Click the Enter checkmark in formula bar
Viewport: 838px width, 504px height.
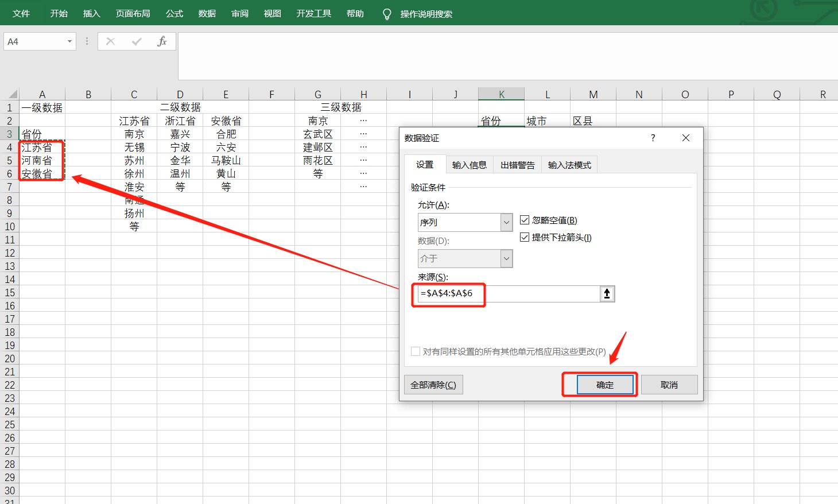[137, 41]
